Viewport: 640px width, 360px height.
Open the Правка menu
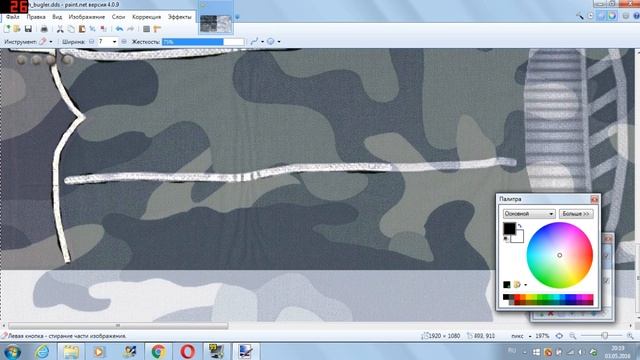[x=36, y=17]
